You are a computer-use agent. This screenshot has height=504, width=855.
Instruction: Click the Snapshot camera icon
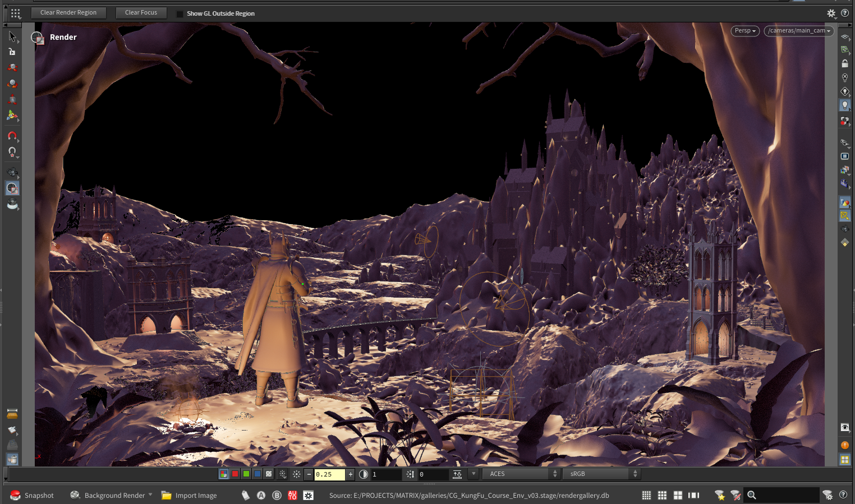[16, 495]
